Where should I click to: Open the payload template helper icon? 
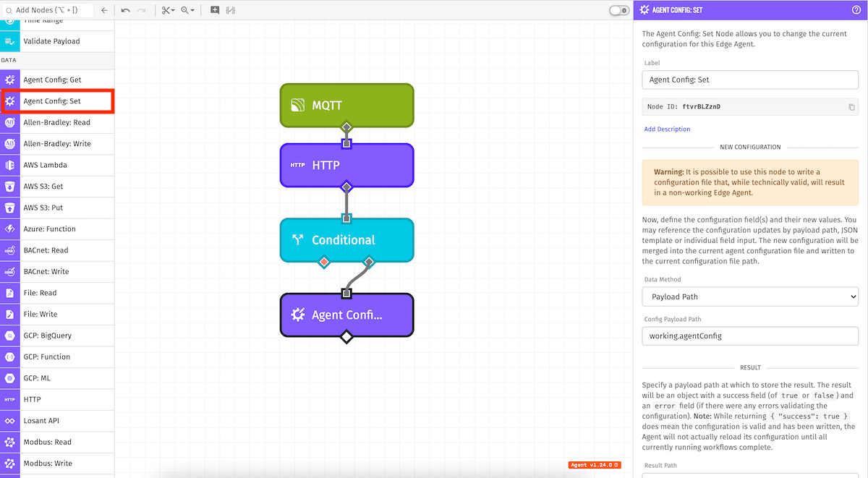231,11
